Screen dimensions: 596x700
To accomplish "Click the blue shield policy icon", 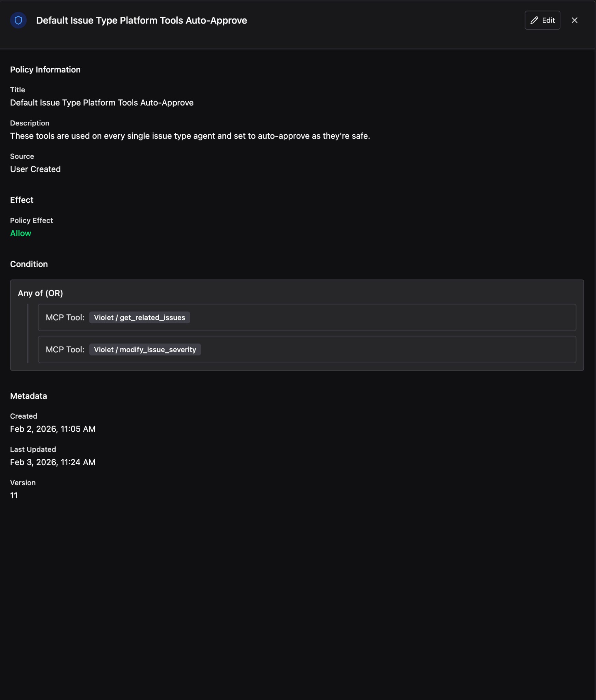I will pos(18,21).
